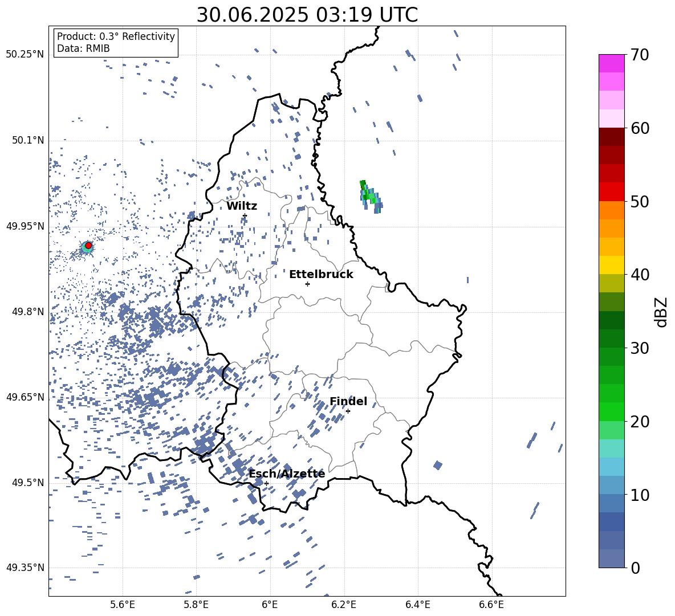Click the 49.35°N latitude label
675x616 pixels.
pos(25,568)
